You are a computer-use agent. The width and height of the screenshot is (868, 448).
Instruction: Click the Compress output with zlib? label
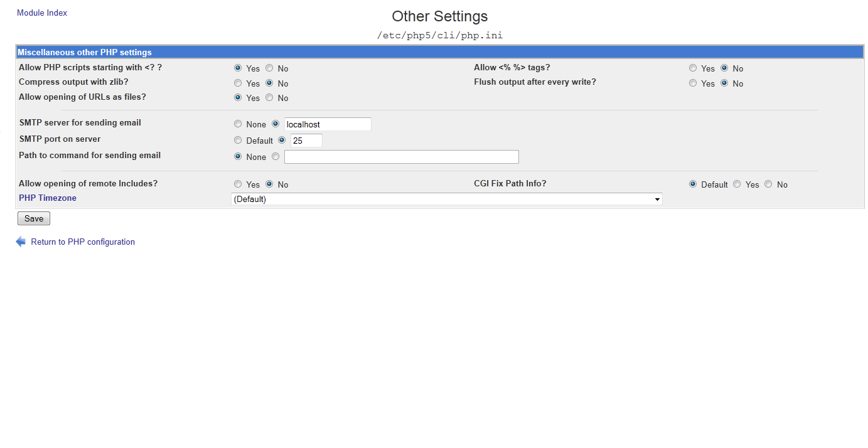(x=73, y=82)
